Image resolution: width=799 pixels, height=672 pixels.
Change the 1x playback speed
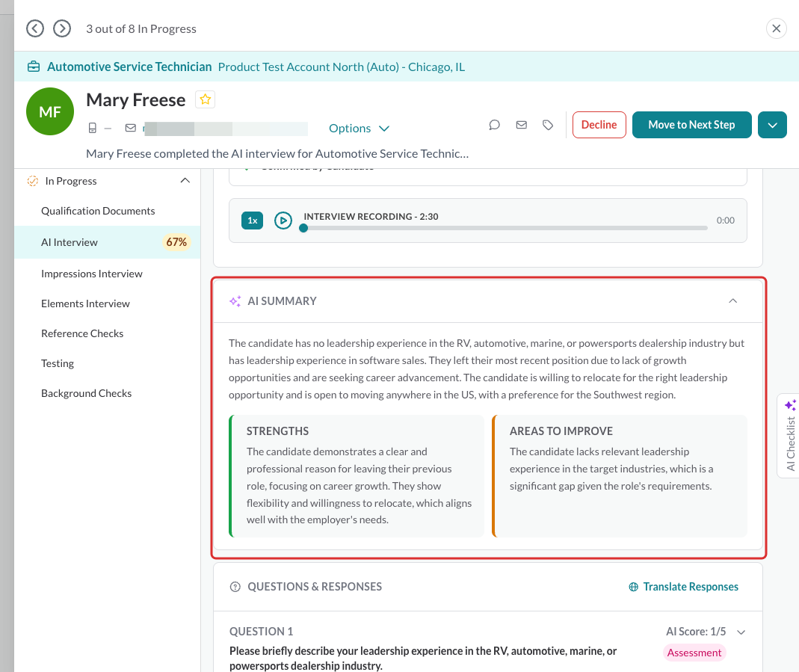pyautogui.click(x=252, y=221)
